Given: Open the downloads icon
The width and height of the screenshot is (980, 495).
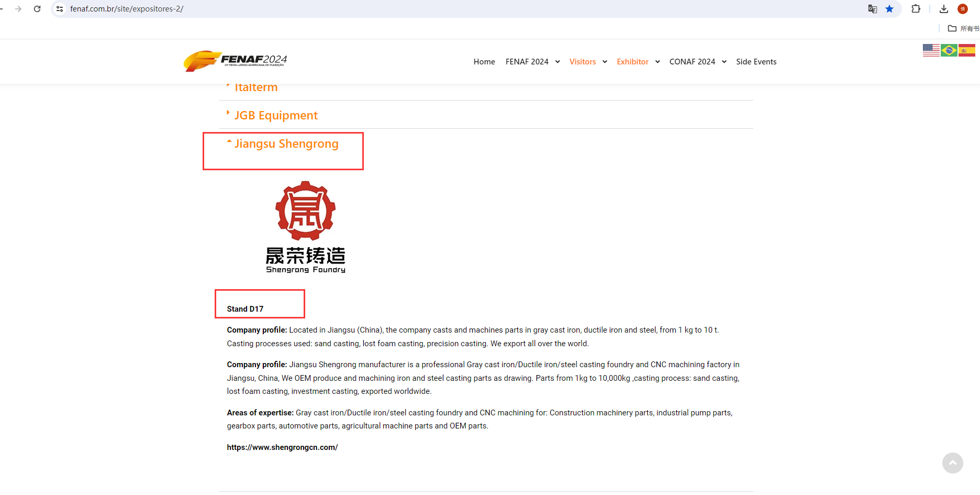Looking at the screenshot, I should pyautogui.click(x=944, y=9).
